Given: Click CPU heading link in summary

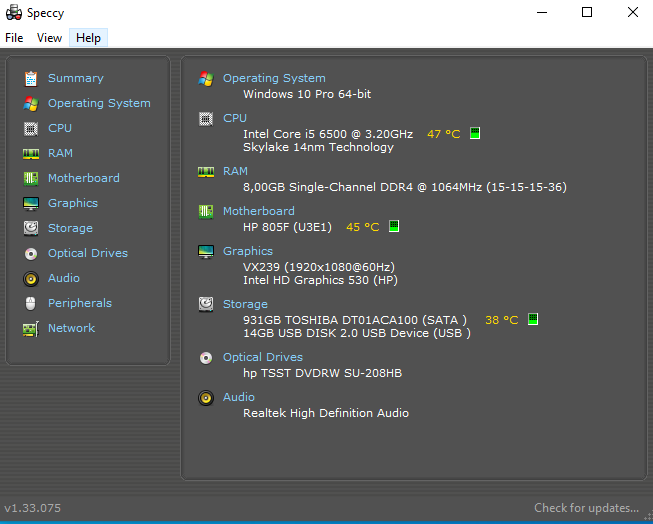Looking at the screenshot, I should pos(235,118).
